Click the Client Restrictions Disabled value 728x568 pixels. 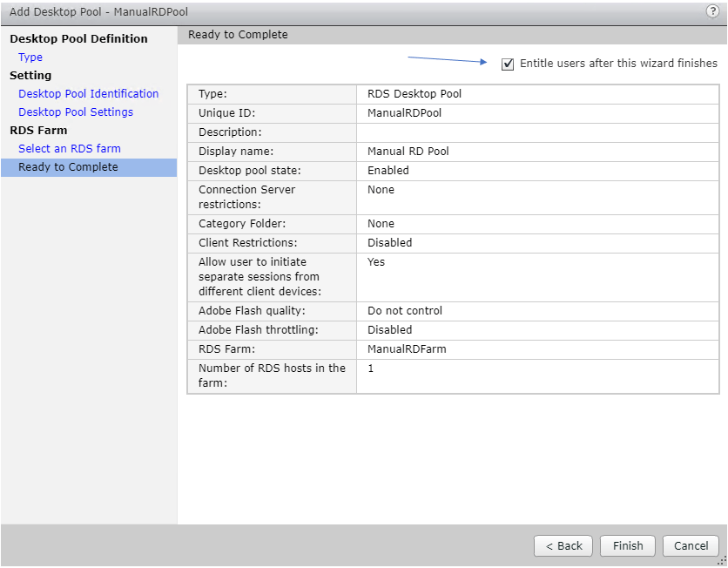click(389, 243)
